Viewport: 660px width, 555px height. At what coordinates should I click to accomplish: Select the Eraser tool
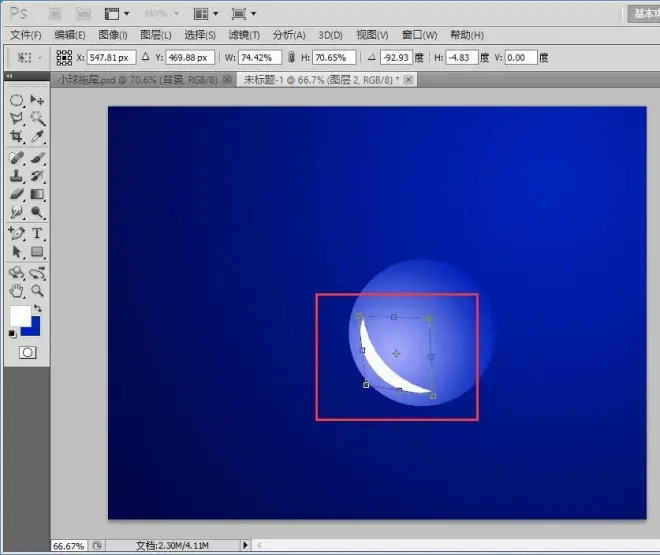click(16, 194)
